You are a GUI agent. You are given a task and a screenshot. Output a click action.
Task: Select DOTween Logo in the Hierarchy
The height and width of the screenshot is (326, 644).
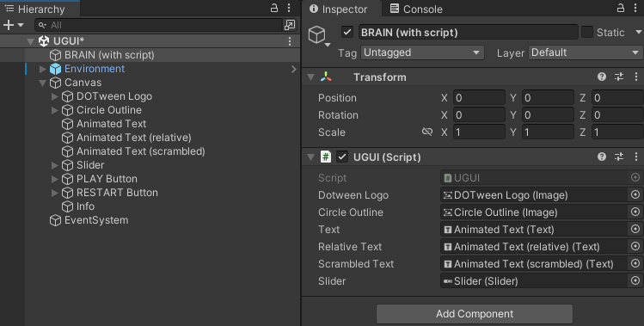[x=114, y=96]
